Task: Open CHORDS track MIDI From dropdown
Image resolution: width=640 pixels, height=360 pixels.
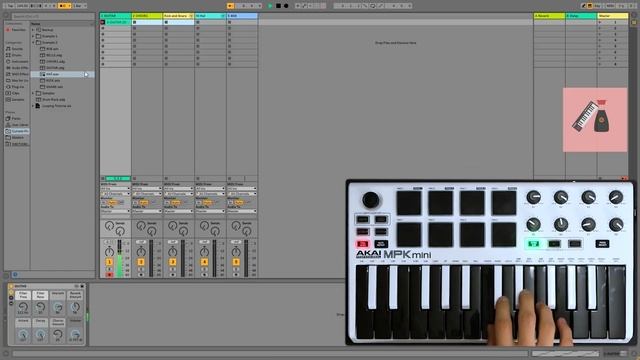Action: (147, 189)
